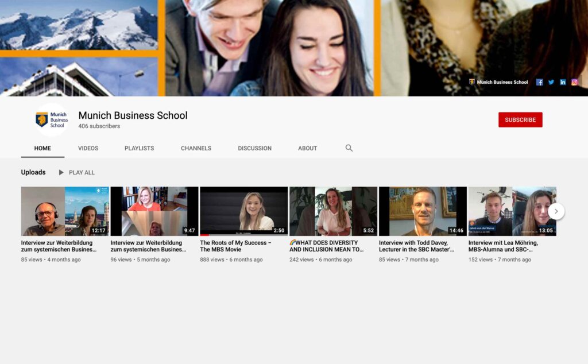Viewport: 588px width, 364px height.
Task: Click the search magnifier icon in channel tabs
Action: [x=349, y=148]
